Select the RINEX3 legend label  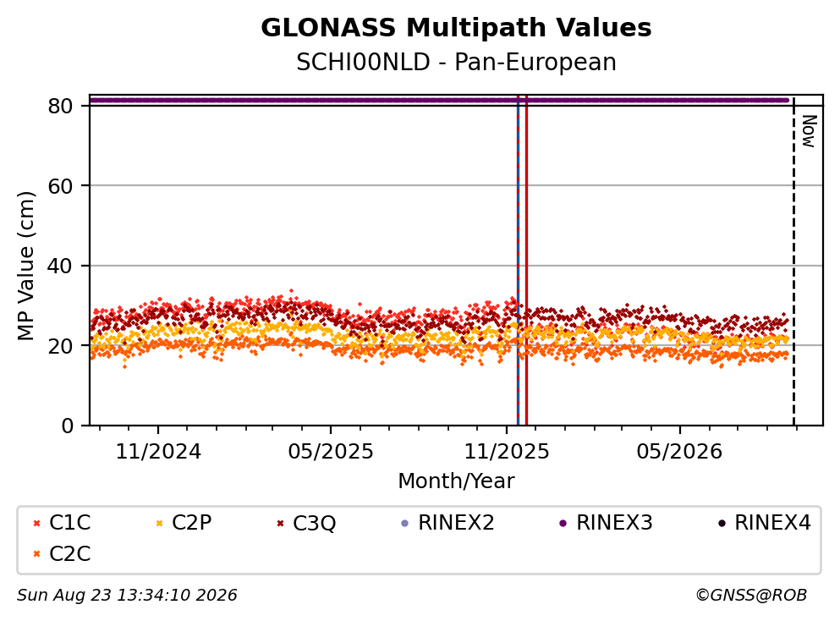[x=614, y=522]
